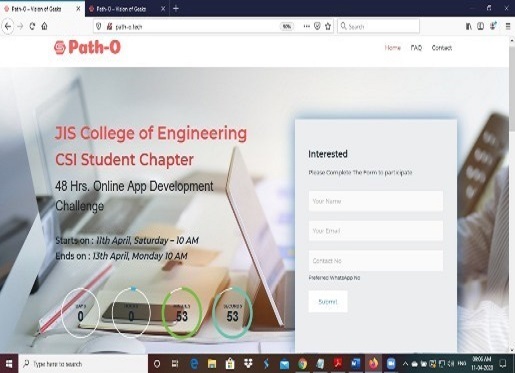Open the Firefox hamburger menu
The image size is (515, 373).
[508, 26]
